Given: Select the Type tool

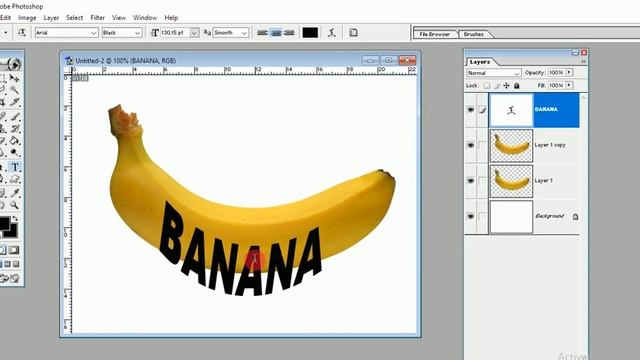Looking at the screenshot, I should 15,167.
